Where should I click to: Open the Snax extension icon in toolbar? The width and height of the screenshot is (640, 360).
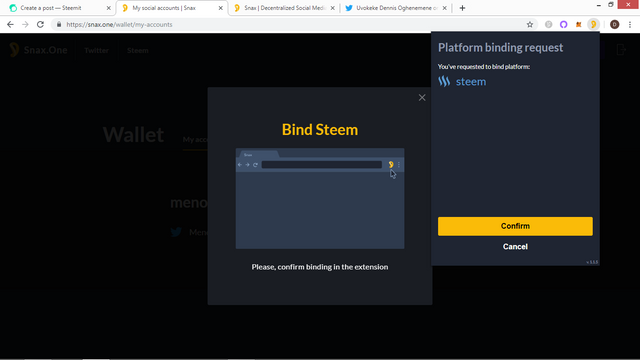pos(593,24)
